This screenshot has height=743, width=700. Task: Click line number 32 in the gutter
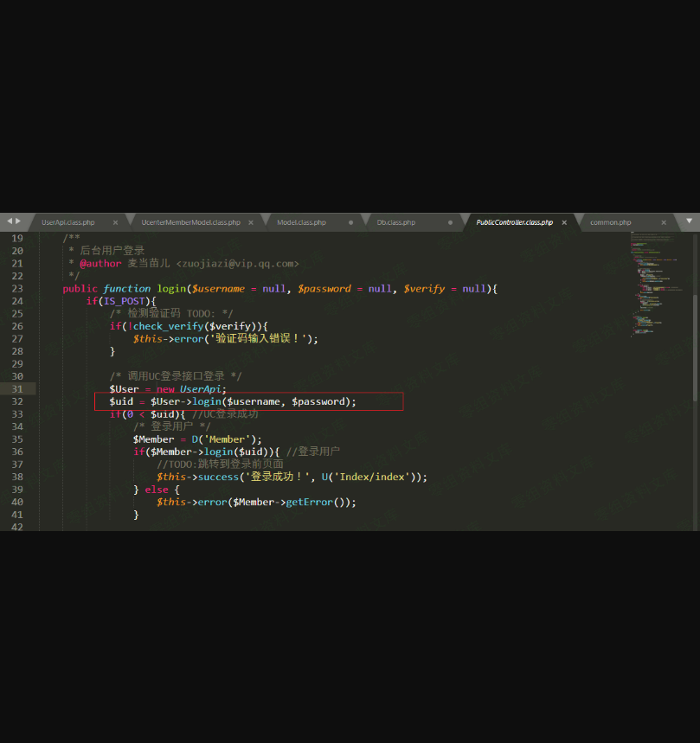coord(17,401)
